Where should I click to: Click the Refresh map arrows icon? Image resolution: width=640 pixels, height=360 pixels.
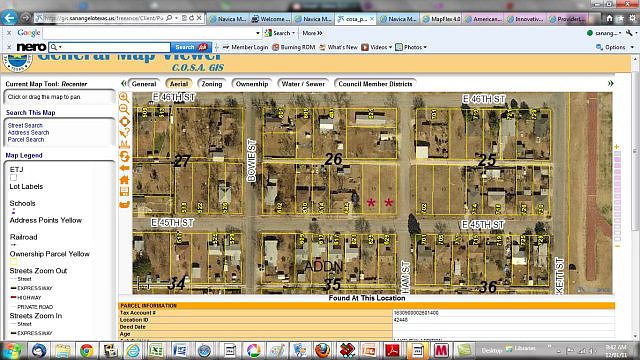(124, 156)
